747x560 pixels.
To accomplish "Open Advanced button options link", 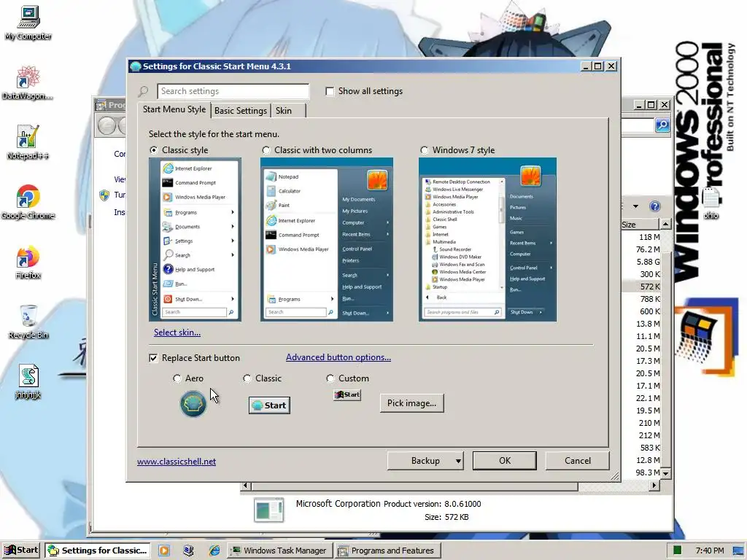I will [x=338, y=357].
